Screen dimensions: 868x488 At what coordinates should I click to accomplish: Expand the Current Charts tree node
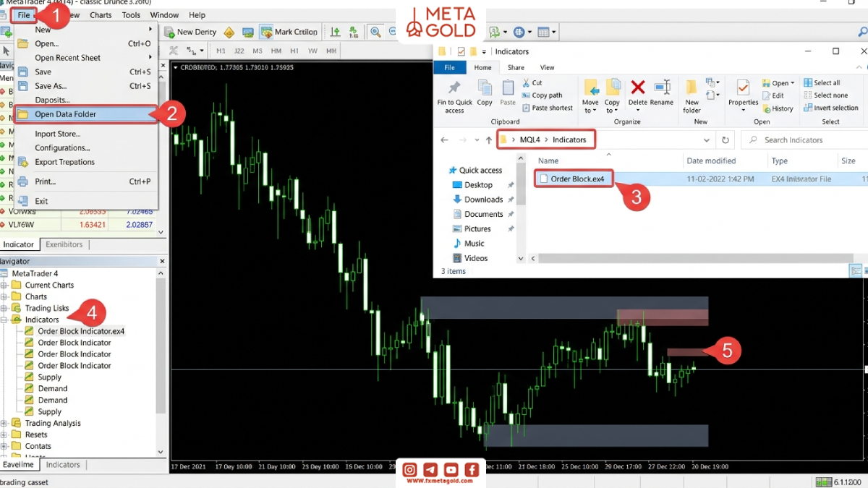click(4, 285)
